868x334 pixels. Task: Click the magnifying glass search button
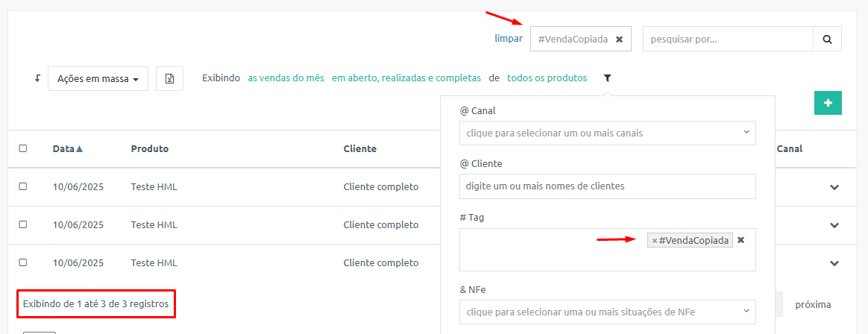(827, 40)
